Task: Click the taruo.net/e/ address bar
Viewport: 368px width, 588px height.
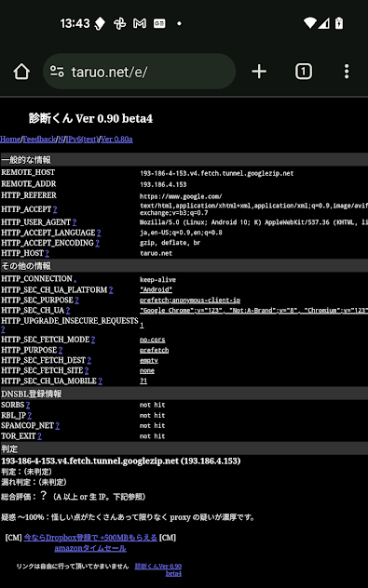Action: pyautogui.click(x=140, y=72)
